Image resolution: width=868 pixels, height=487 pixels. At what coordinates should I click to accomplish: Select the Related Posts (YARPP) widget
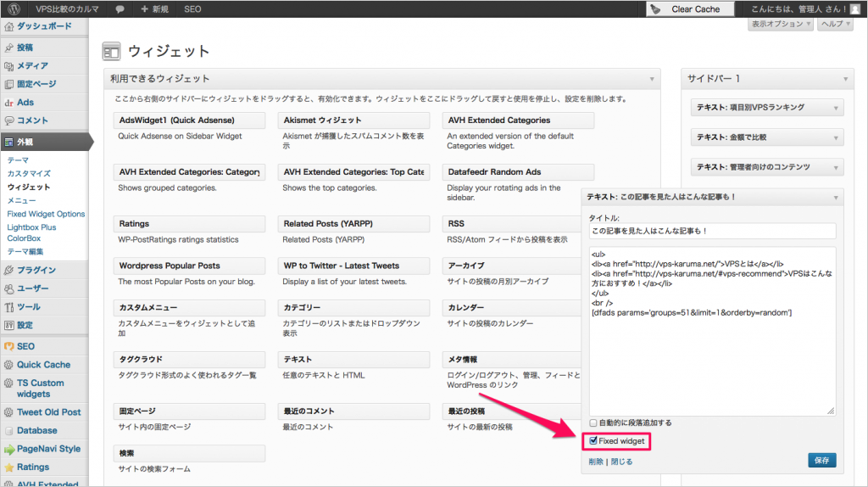click(353, 224)
